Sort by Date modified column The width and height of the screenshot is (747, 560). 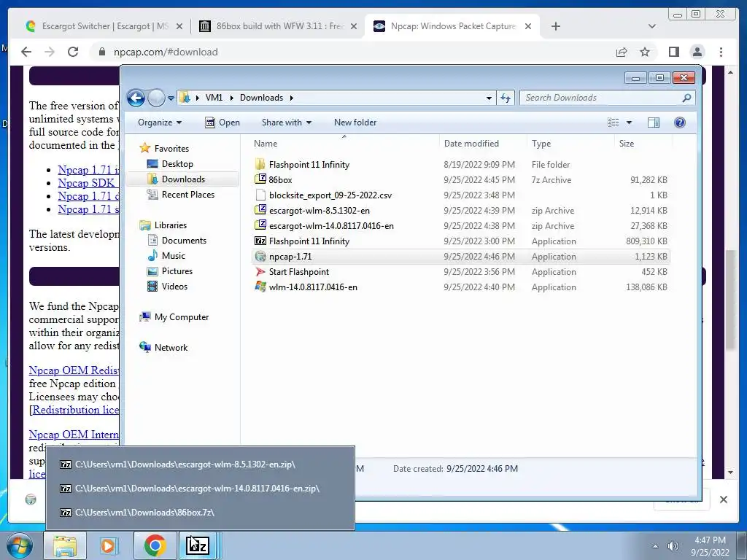[483, 144]
